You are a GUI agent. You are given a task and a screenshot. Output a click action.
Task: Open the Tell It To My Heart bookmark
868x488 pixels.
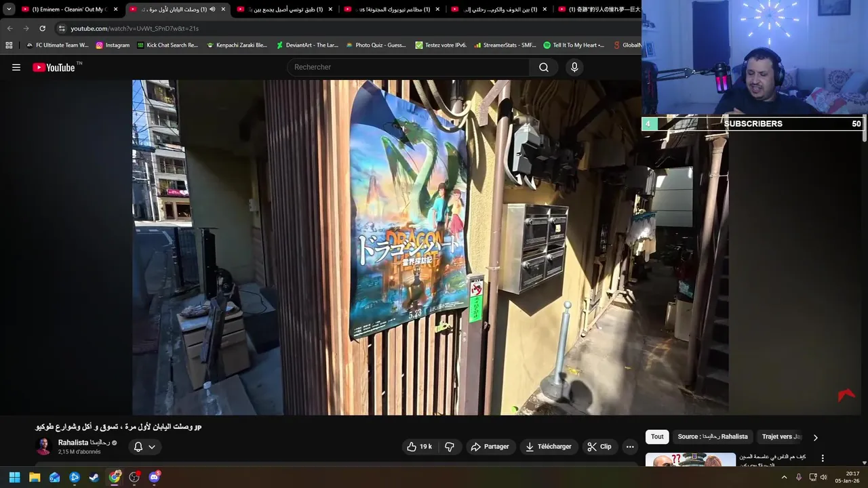click(x=574, y=45)
